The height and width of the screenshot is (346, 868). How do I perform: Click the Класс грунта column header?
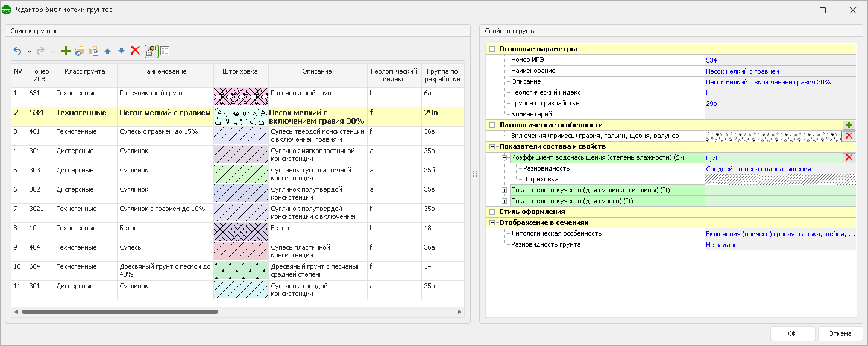[x=85, y=75]
